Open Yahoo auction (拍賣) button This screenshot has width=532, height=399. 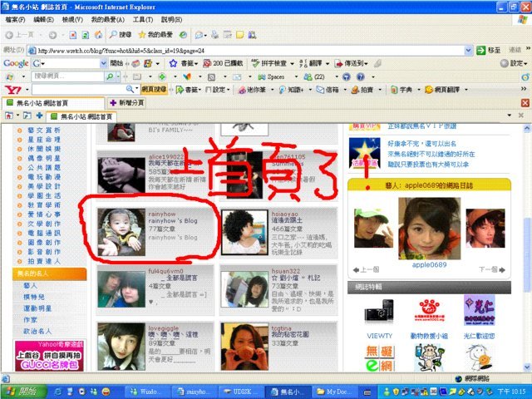pyautogui.click(x=362, y=90)
